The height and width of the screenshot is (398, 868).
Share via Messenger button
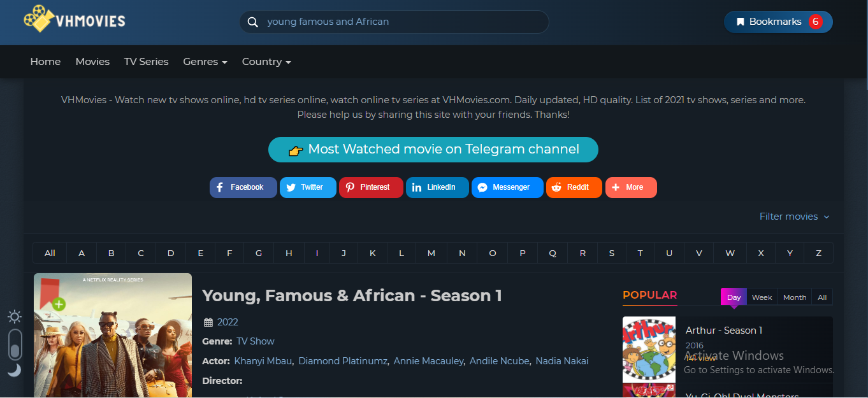click(x=507, y=187)
